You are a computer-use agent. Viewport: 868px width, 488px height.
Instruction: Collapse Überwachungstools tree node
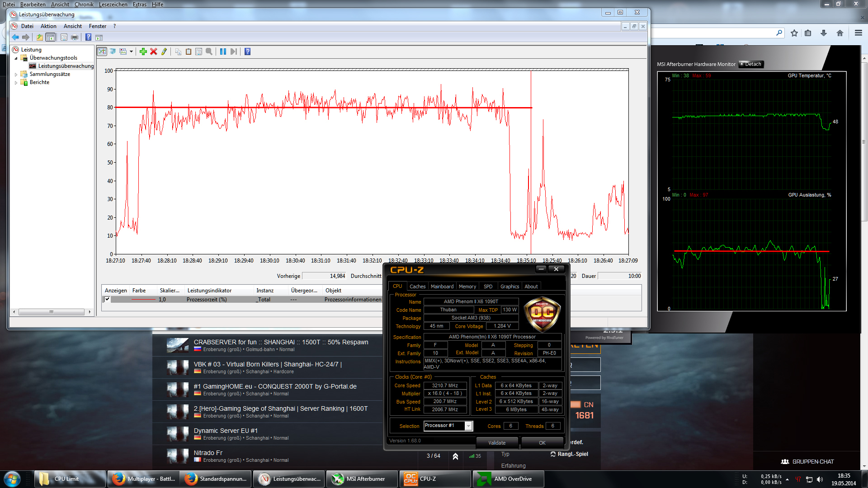(16, 58)
